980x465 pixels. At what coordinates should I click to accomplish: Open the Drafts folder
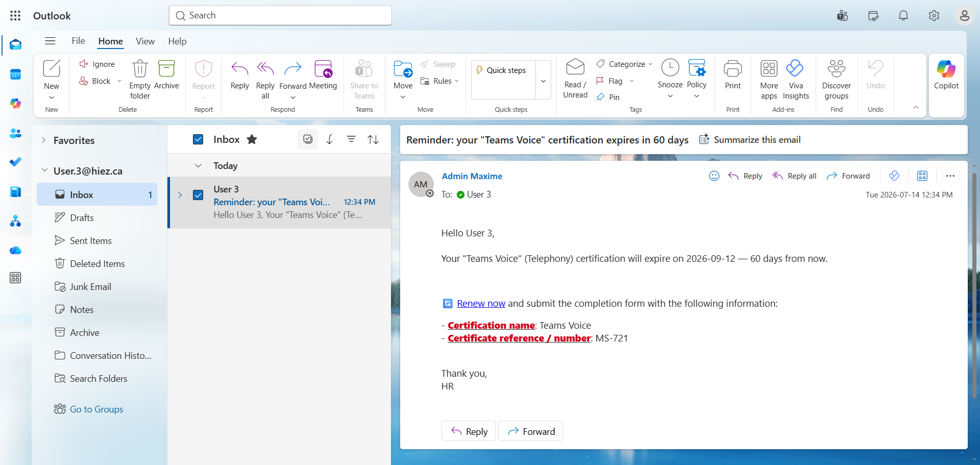tap(97, 218)
